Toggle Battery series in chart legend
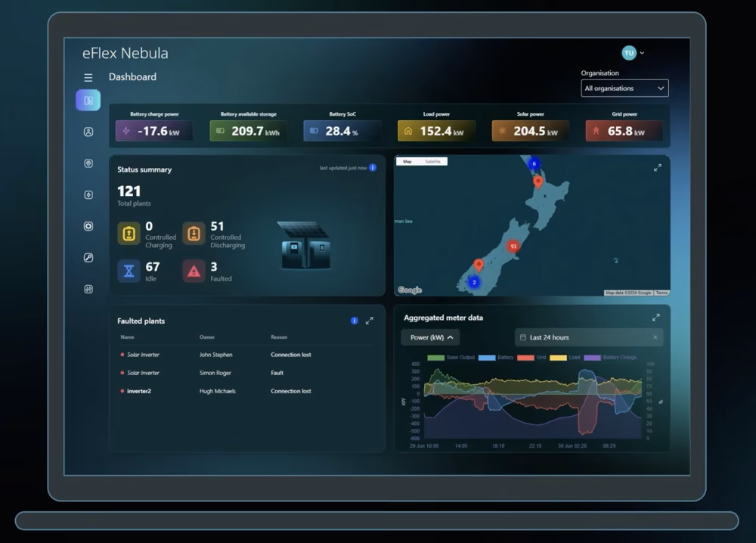Viewport: 756px width, 543px height. 496,358
